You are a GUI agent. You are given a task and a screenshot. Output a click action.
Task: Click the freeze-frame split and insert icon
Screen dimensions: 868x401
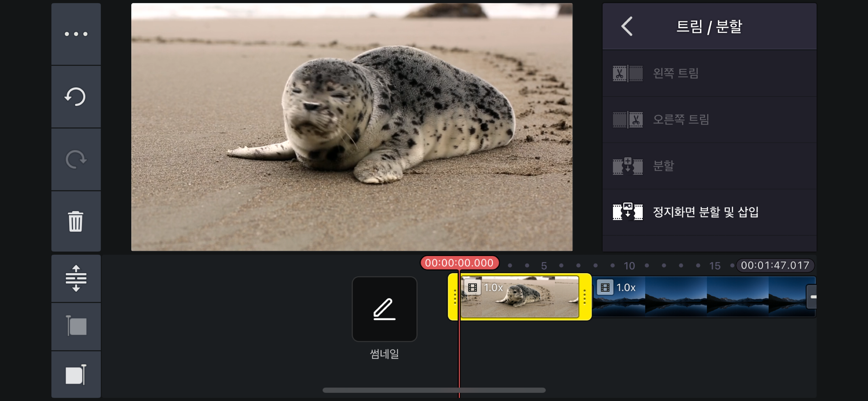(627, 211)
